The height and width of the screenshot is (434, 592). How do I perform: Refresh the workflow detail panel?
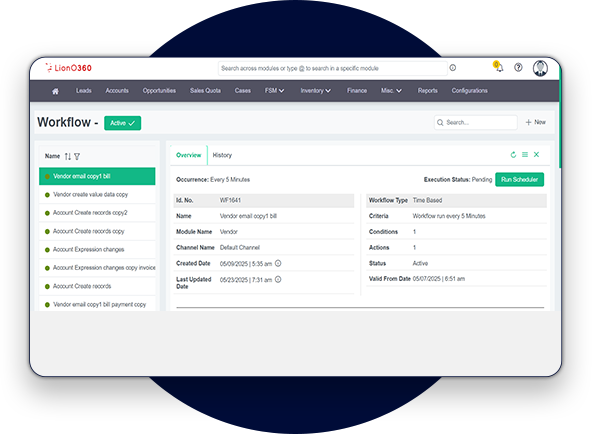point(513,155)
